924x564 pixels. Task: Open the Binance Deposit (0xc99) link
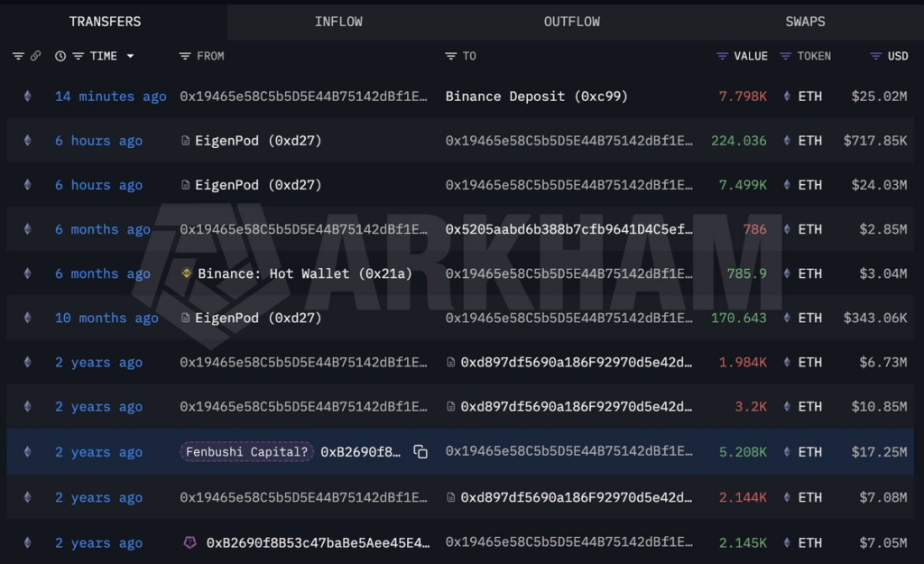coord(538,97)
